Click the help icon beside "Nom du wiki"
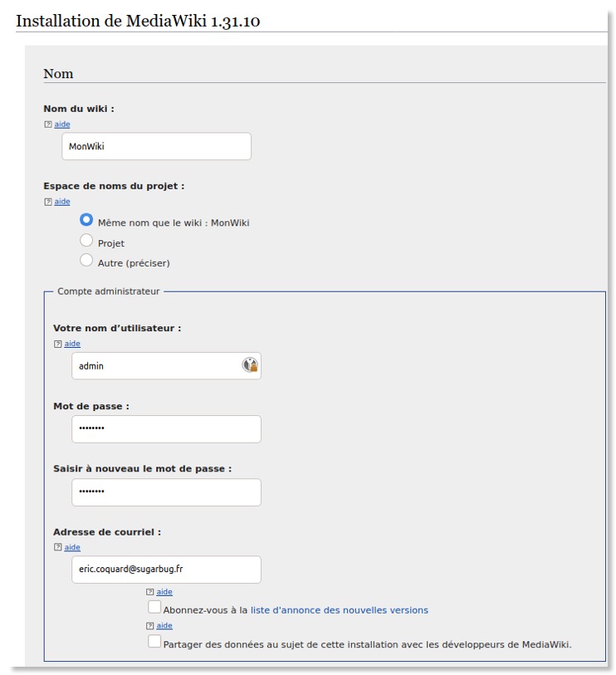The image size is (616, 675). pyautogui.click(x=48, y=124)
